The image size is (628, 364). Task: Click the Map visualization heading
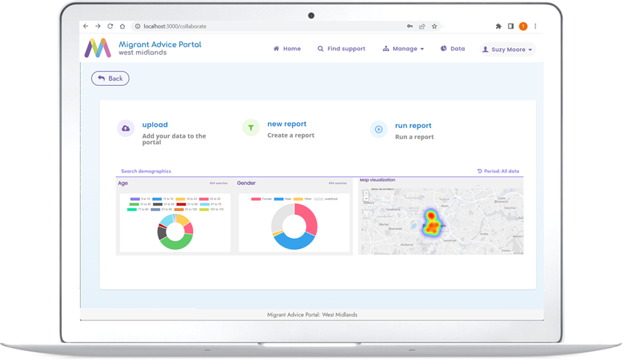377,180
